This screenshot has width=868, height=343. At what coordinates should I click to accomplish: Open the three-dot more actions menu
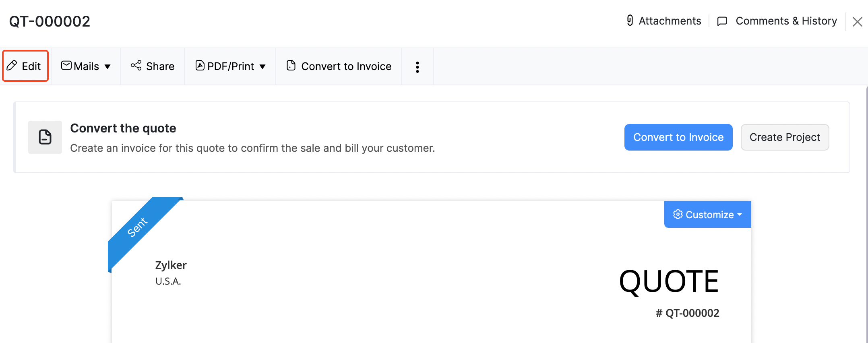pos(417,67)
